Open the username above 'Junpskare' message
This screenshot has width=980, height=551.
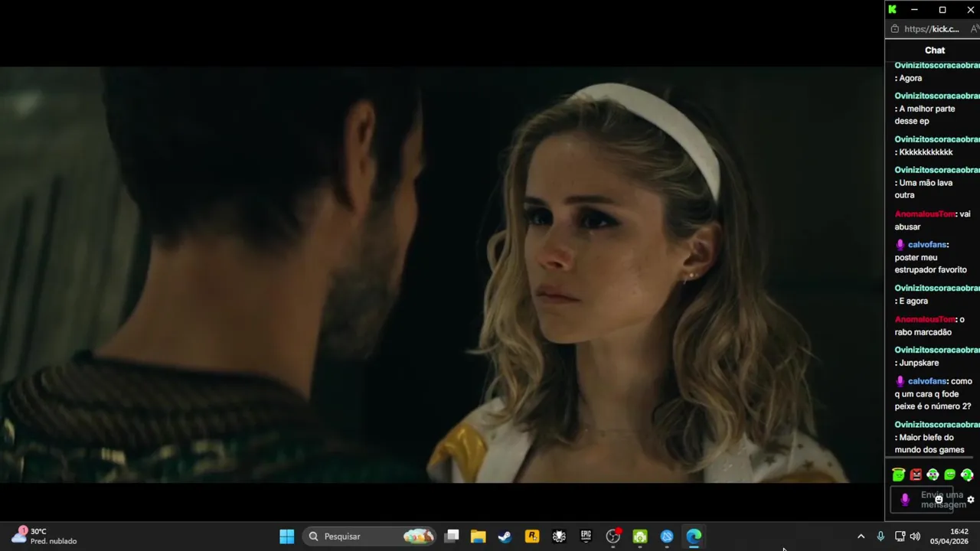point(937,350)
